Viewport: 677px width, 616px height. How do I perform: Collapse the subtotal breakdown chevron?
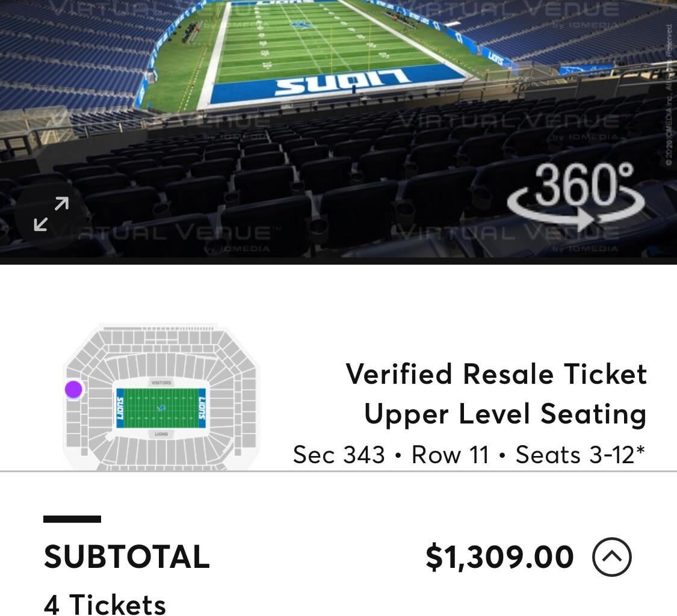tap(611, 557)
